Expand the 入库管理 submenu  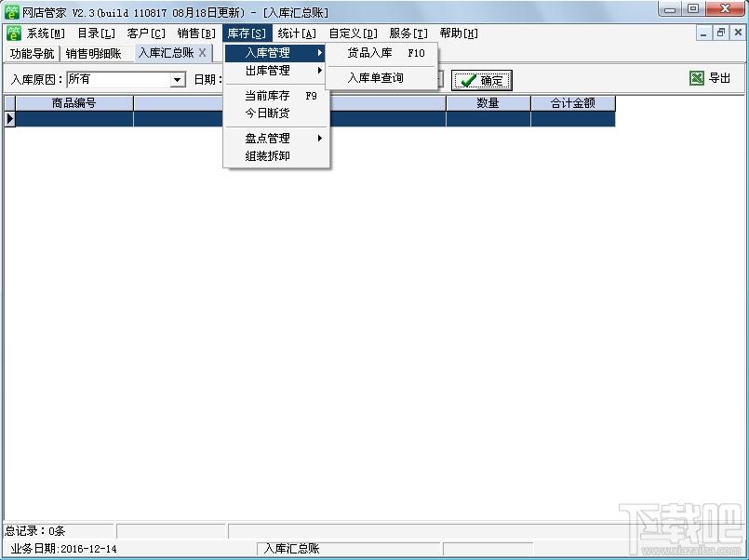276,52
